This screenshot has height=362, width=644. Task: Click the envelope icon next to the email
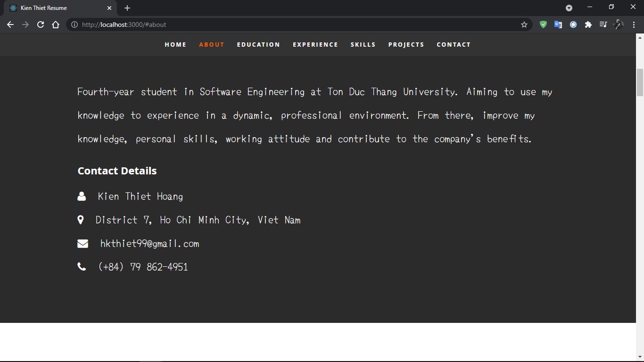tap(83, 244)
